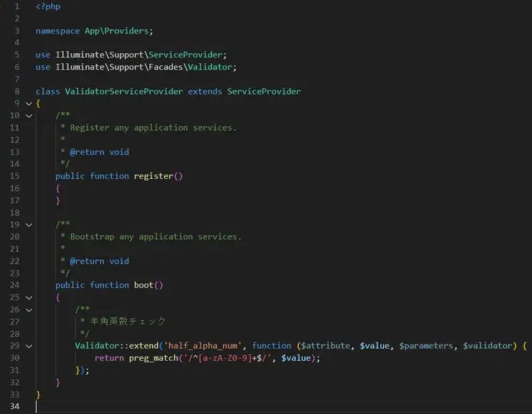Click the 'half_alpha_num' string literal
532x414 pixels.
tap(203, 346)
